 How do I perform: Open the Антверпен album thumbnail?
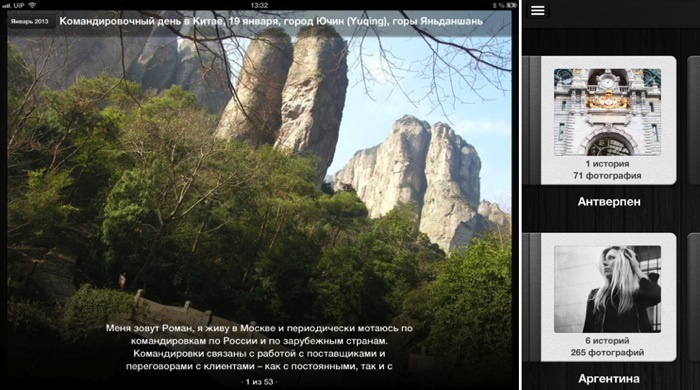(607, 112)
